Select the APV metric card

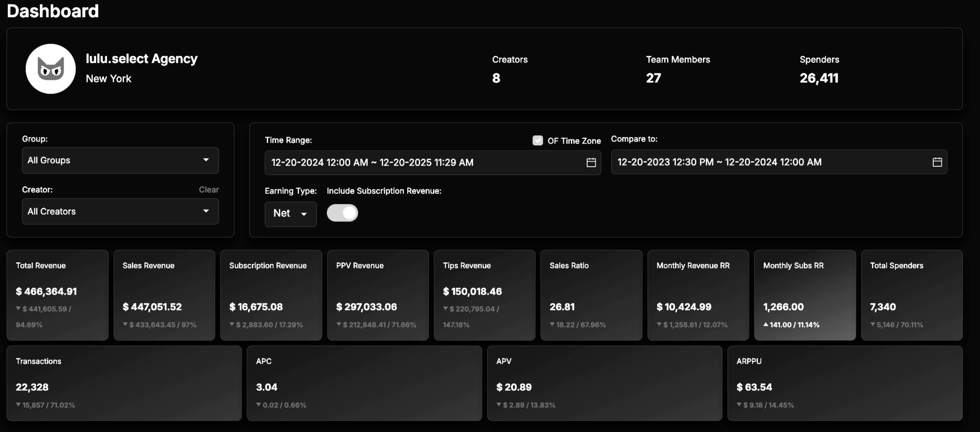tap(604, 383)
